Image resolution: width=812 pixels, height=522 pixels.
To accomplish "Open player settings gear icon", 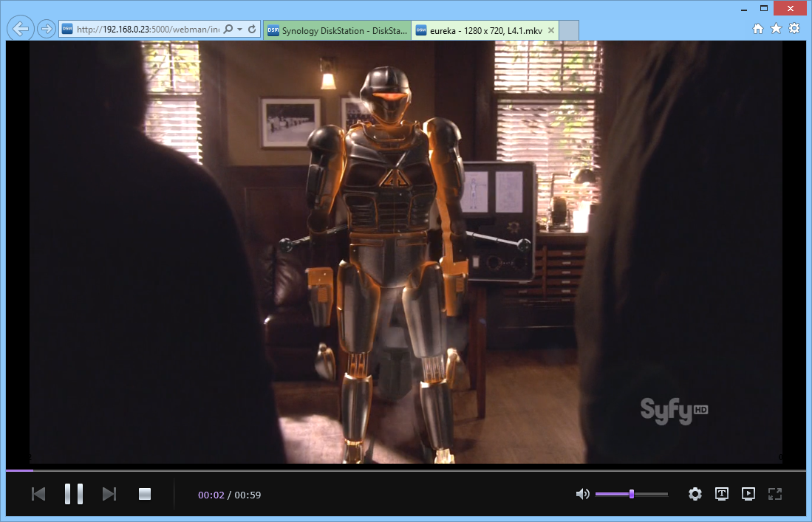I will (695, 494).
